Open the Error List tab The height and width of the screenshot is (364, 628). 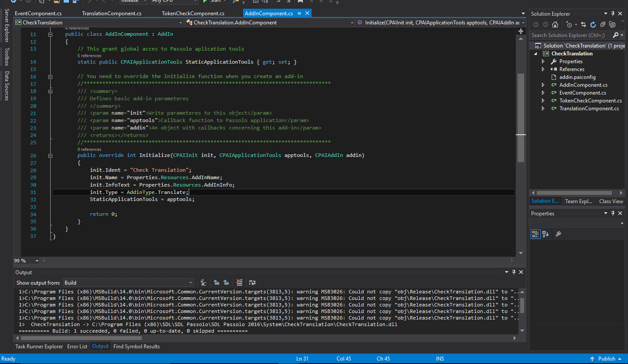[77, 347]
